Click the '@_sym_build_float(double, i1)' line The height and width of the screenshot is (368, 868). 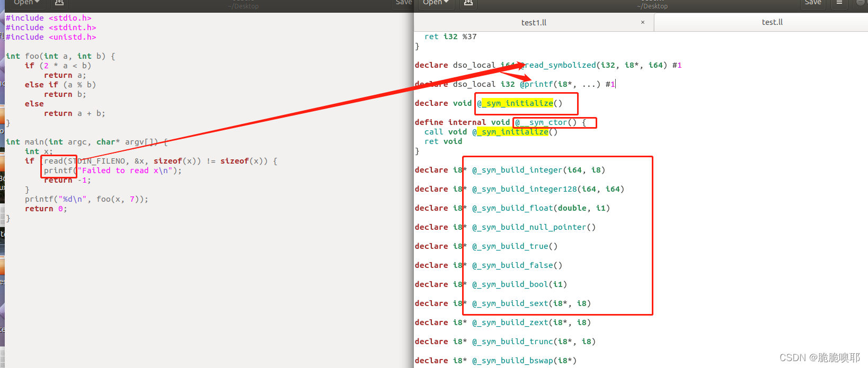click(x=512, y=208)
